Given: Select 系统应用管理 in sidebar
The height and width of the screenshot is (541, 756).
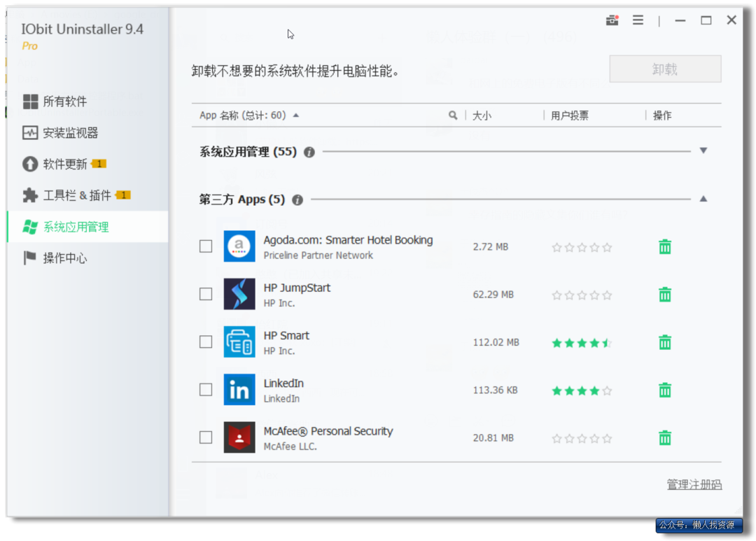Looking at the screenshot, I should click(x=87, y=227).
